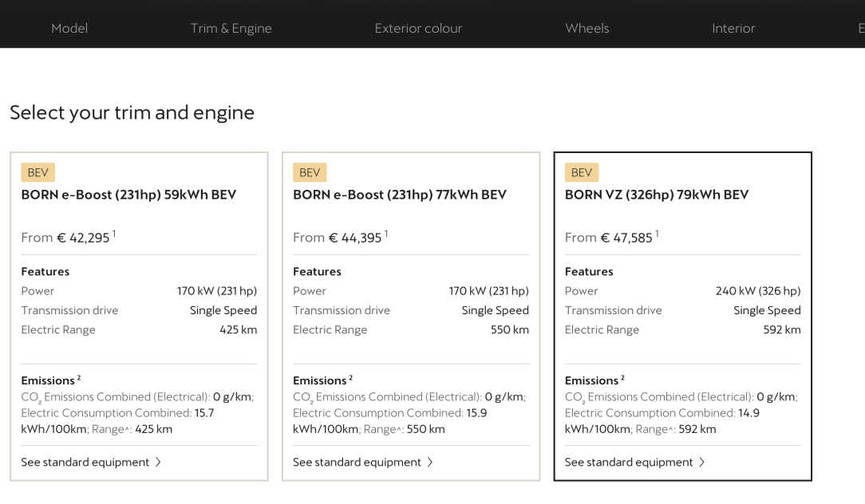Click the Select your trim and engine heading
This screenshot has height=504, width=865.
click(x=132, y=112)
